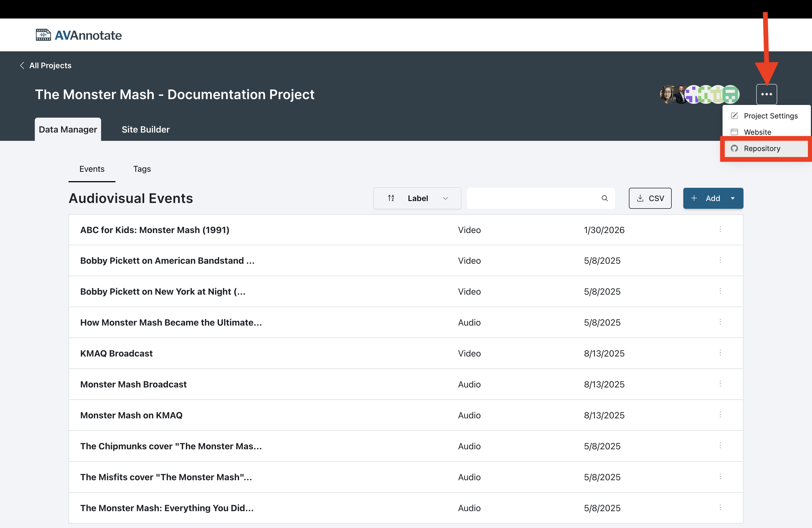Open options for Monster Mash on KMAQ
Viewport: 812px width, 528px height.
(720, 415)
